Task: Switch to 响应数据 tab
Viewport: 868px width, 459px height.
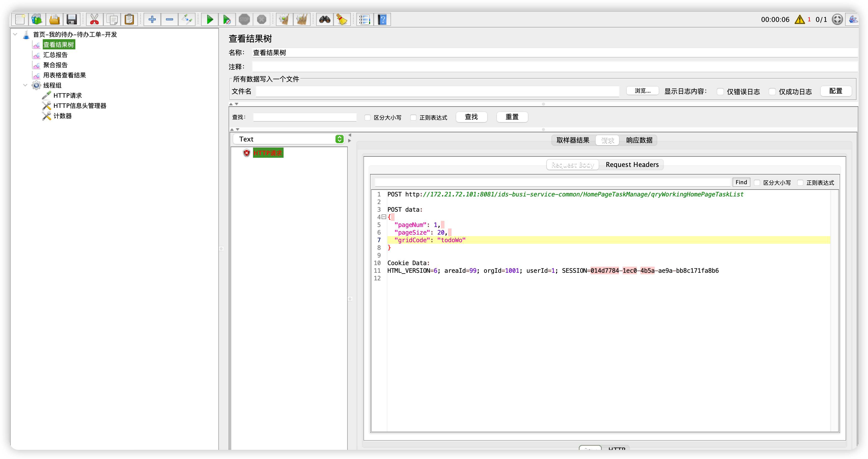Action: pyautogui.click(x=639, y=140)
